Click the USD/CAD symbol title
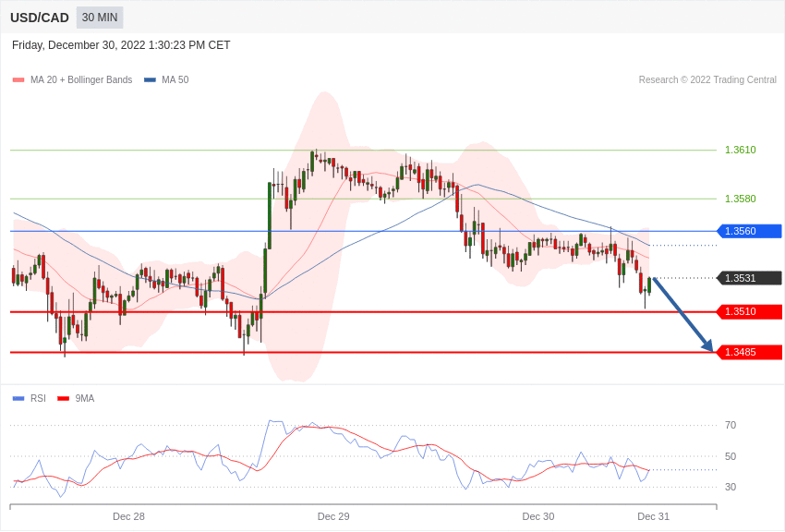785x532 pixels. point(40,18)
